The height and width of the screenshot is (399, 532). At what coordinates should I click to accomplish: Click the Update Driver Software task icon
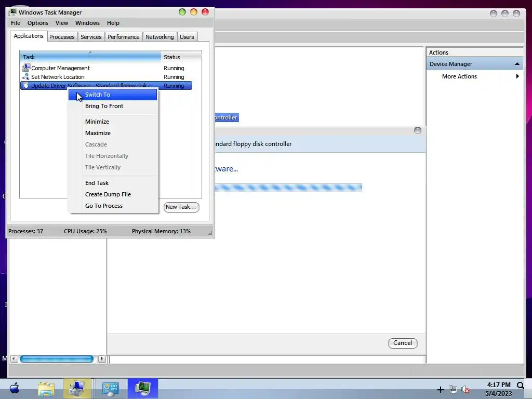[26, 86]
